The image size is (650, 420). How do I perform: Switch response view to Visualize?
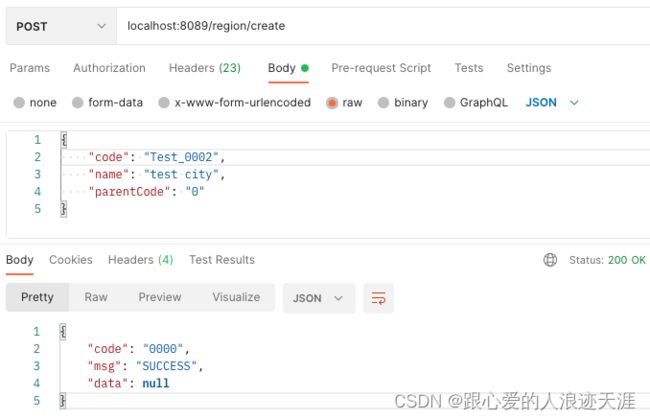236,297
